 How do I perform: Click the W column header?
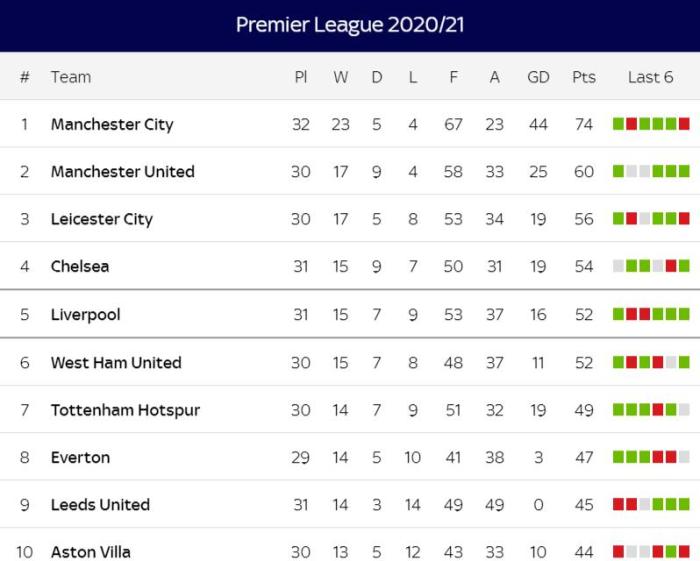tap(341, 77)
